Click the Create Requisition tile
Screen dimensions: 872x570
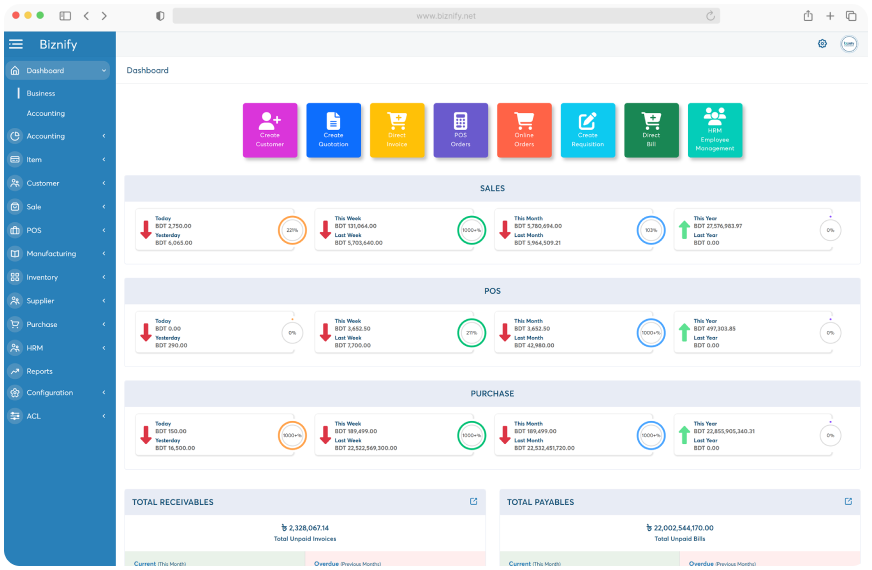pyautogui.click(x=587, y=130)
